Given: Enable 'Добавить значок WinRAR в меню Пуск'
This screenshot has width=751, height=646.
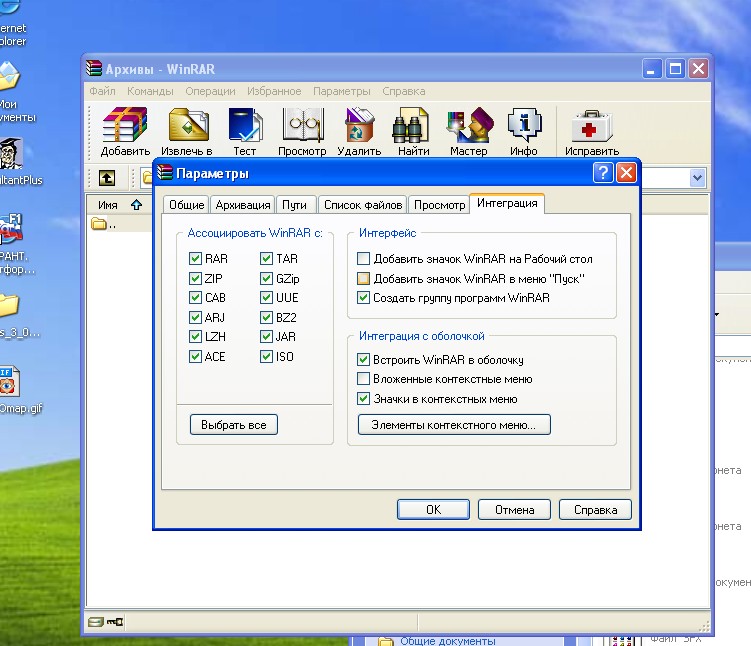Looking at the screenshot, I should (364, 278).
